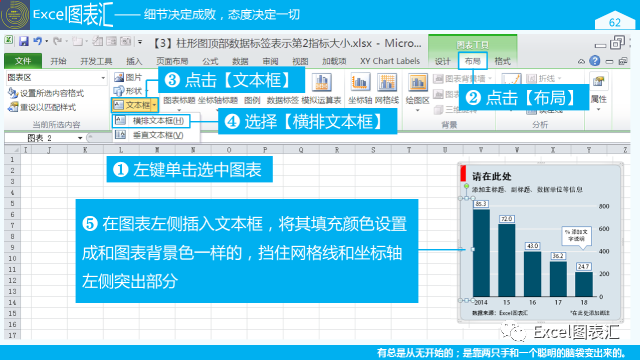Select the tallest 2014 chart bar
Image resolution: width=640 pixels, height=360 pixels.
click(x=481, y=252)
